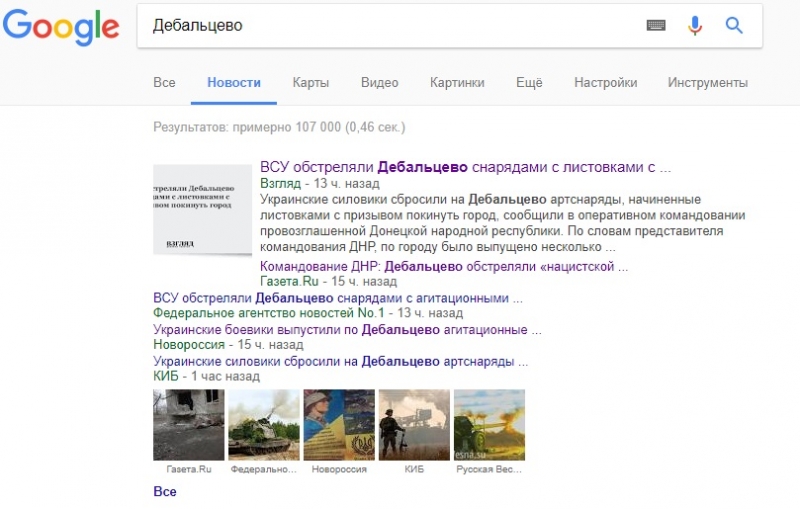Screen dimensions: 800x509
Task: Click the Все link below thumbnails
Action: point(164,492)
